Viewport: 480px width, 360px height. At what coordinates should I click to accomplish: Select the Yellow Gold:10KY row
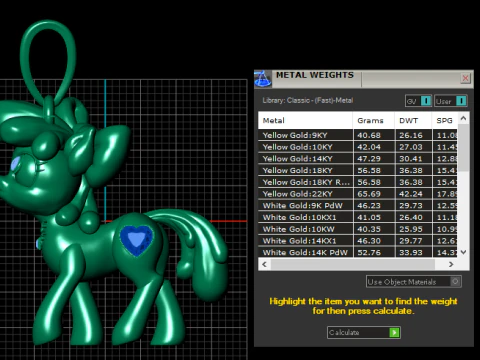click(x=358, y=147)
